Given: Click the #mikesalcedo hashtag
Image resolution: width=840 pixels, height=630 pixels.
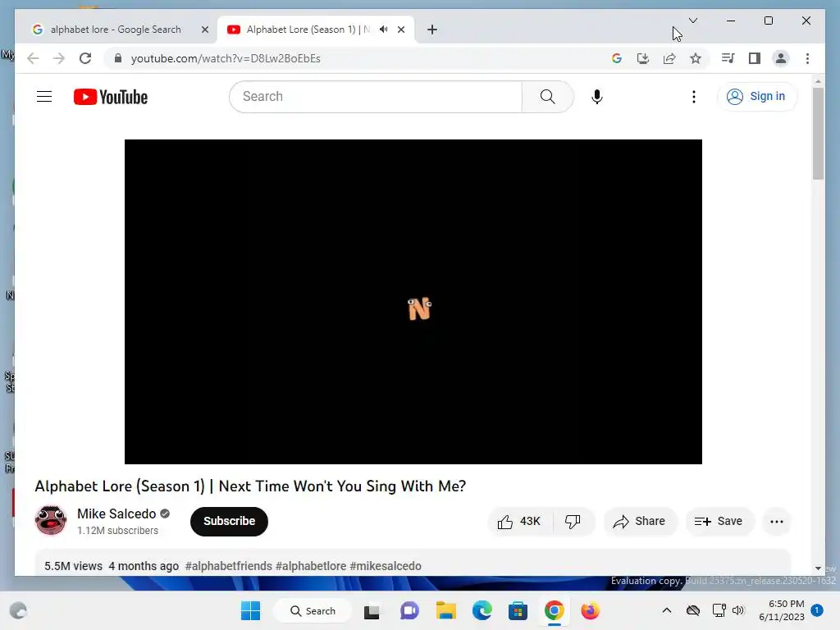Looking at the screenshot, I should coord(386,566).
